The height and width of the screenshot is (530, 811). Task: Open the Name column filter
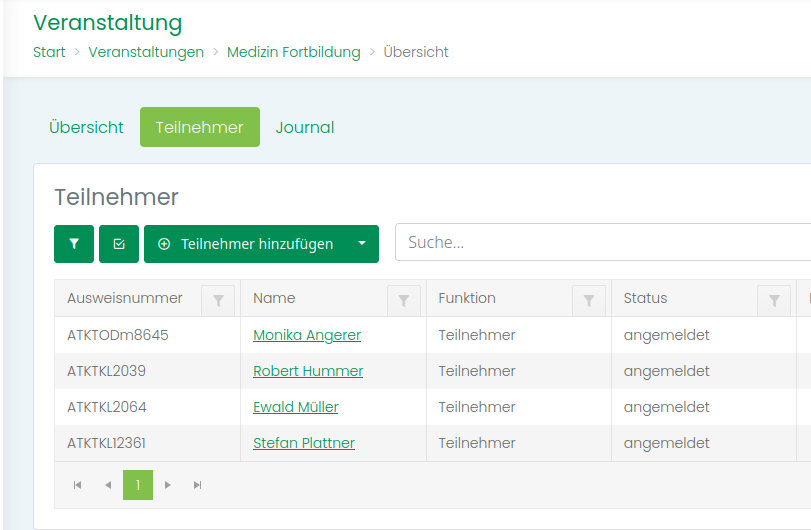tap(403, 299)
